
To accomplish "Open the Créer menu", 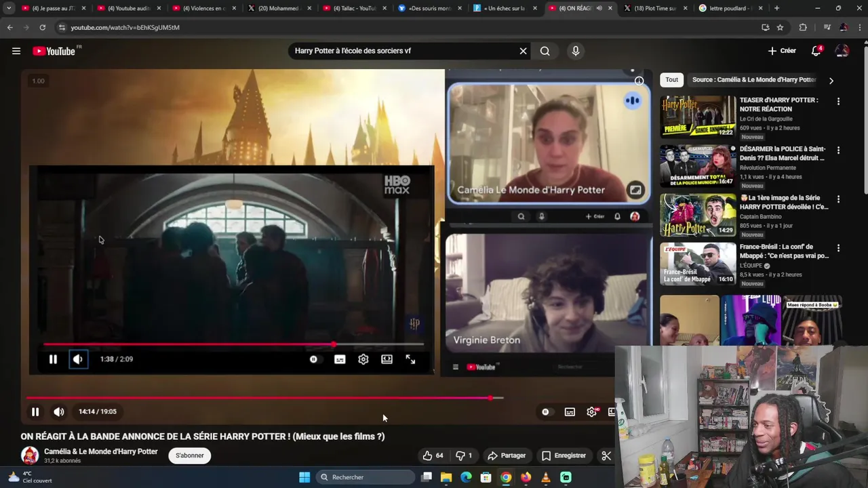I will (x=782, y=51).
